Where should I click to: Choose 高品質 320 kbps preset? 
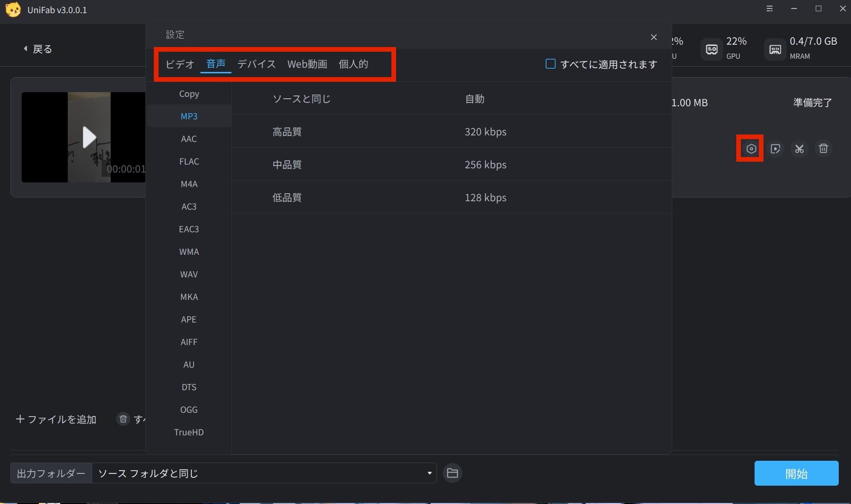click(x=452, y=132)
